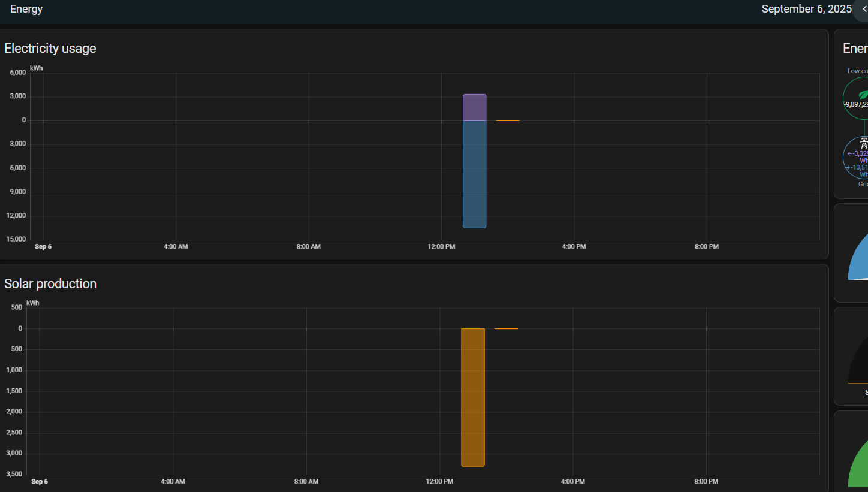
Task: Click the Solar production card heading
Action: pos(50,283)
